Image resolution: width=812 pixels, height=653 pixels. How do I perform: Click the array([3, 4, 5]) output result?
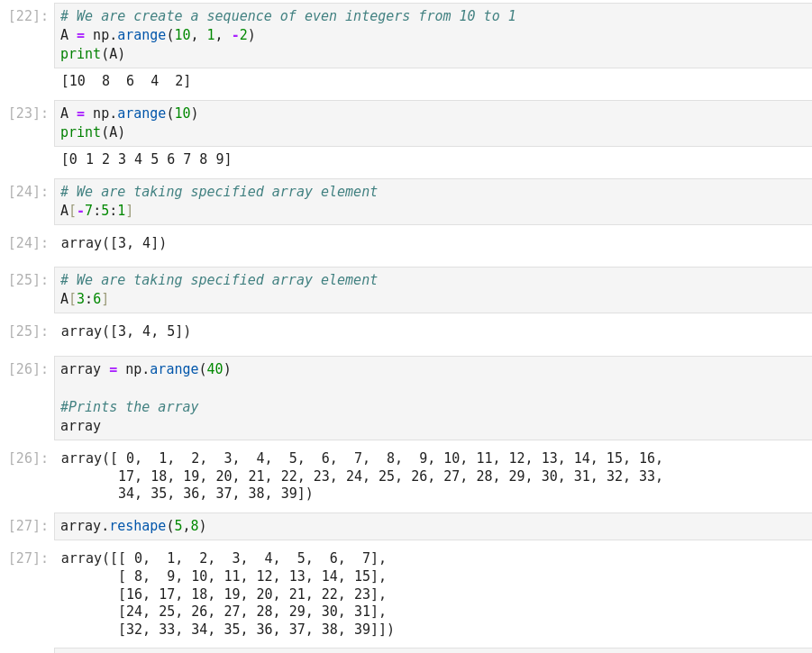coord(125,331)
